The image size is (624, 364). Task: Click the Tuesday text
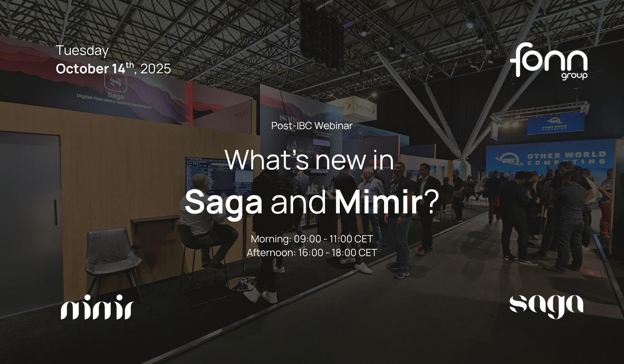pyautogui.click(x=82, y=51)
